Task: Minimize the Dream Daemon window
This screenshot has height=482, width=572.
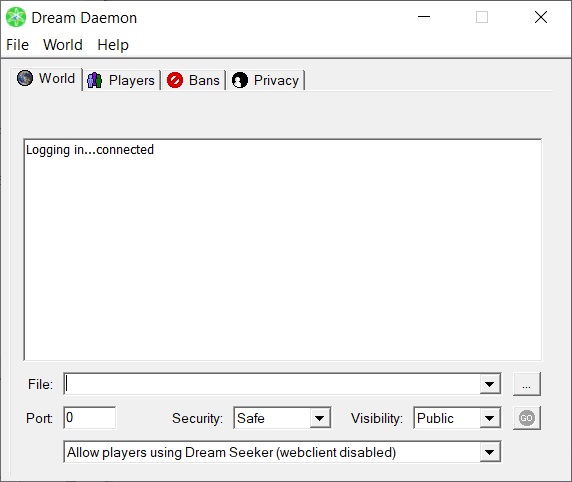Action: point(424,17)
